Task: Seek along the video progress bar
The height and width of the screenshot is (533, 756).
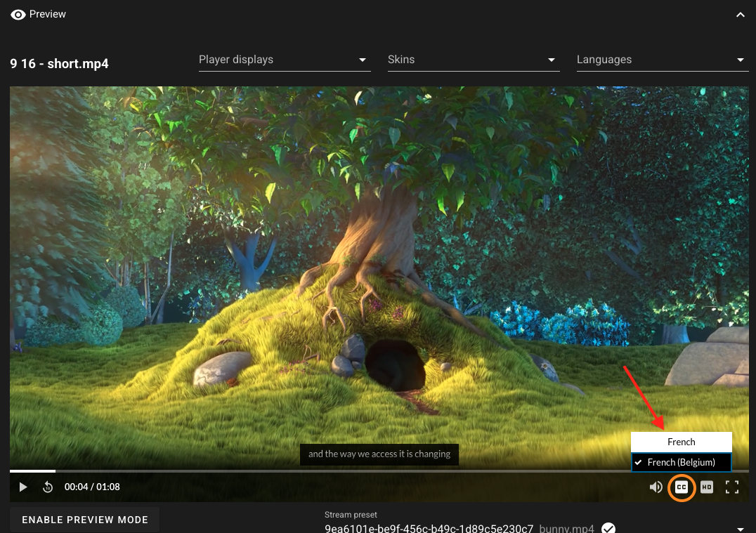Action: [379, 471]
